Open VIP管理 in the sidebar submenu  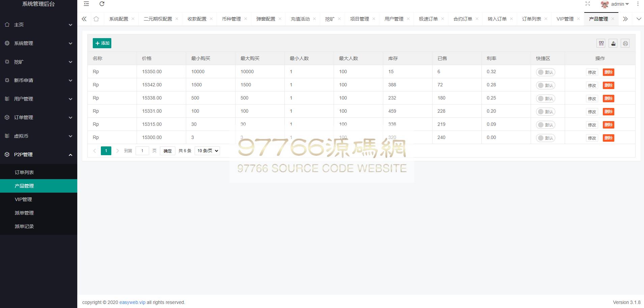coord(38,199)
